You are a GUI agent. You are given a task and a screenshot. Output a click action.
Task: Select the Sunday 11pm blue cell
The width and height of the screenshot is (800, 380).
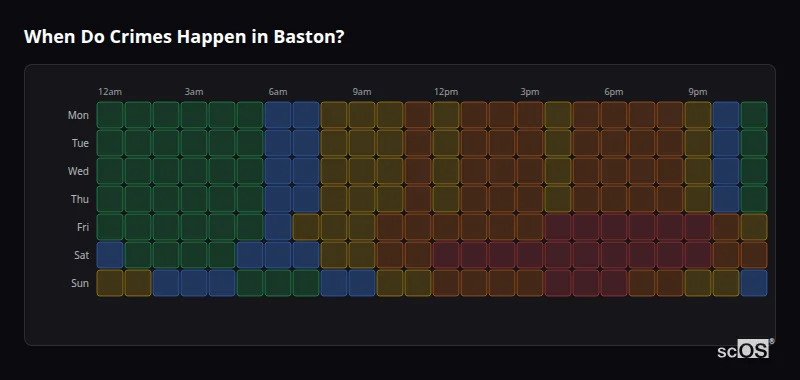pos(754,283)
